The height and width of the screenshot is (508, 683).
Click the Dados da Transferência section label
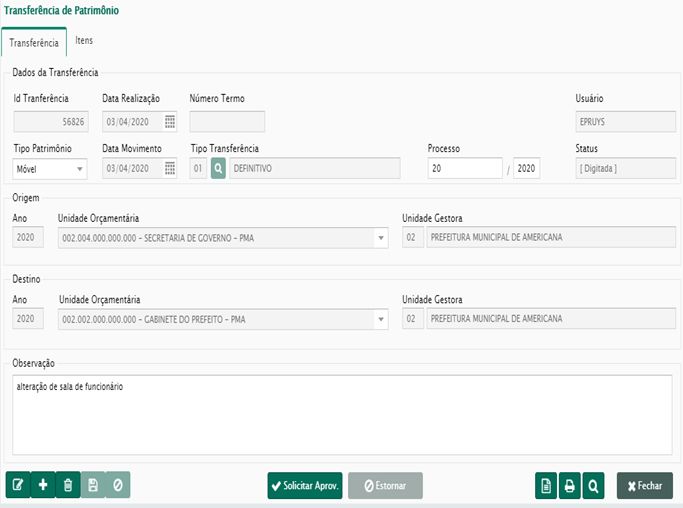coord(55,72)
